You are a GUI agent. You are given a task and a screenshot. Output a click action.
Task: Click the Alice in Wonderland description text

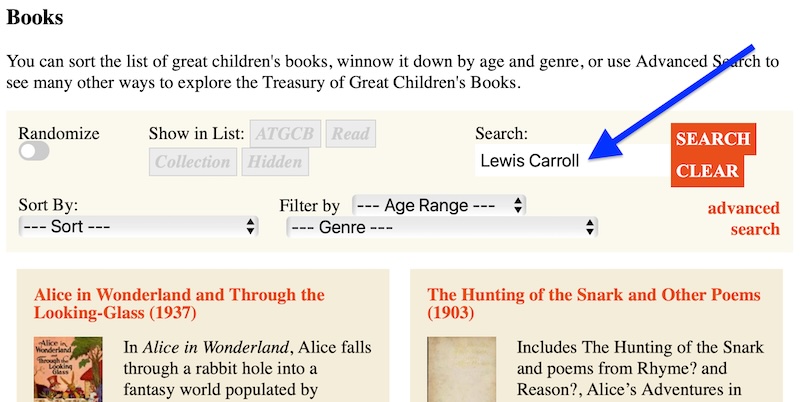tap(247, 369)
